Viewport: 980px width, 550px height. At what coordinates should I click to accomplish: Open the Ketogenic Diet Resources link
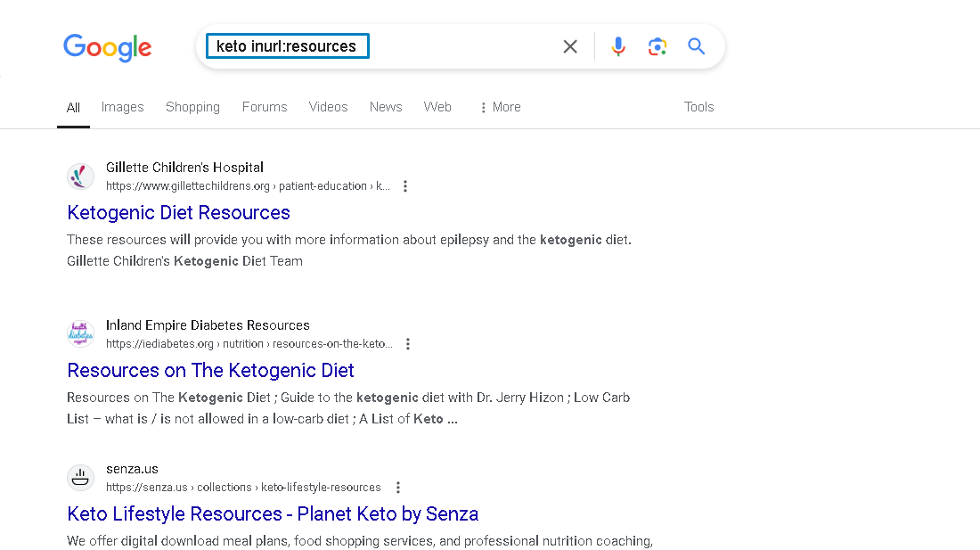pyautogui.click(x=179, y=212)
